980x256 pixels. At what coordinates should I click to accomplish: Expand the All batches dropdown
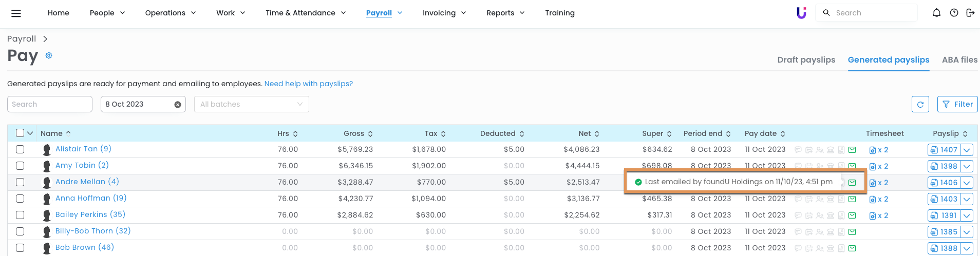(251, 104)
